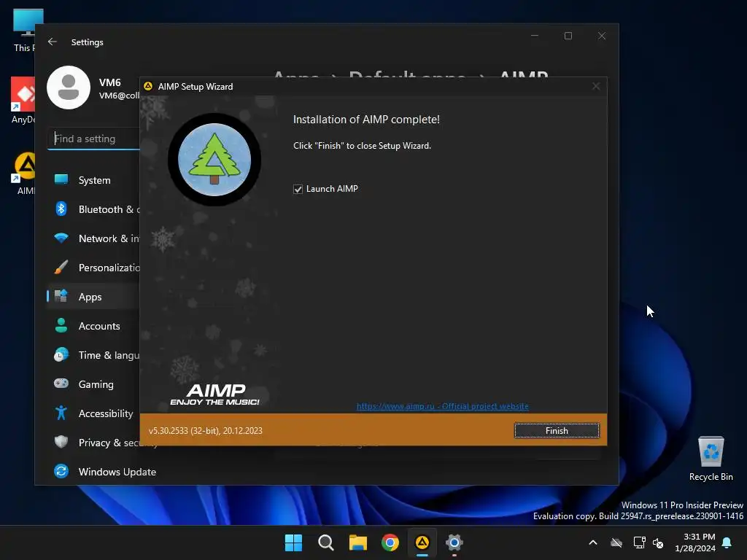Click the AIMP tree logo in the wizard

coord(214,160)
